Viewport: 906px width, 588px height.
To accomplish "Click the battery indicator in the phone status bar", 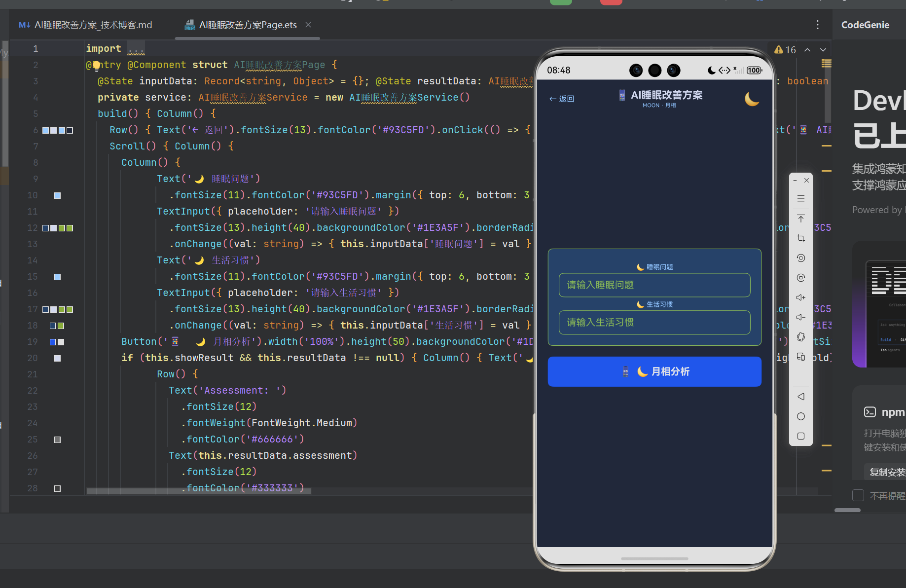I will 754,70.
